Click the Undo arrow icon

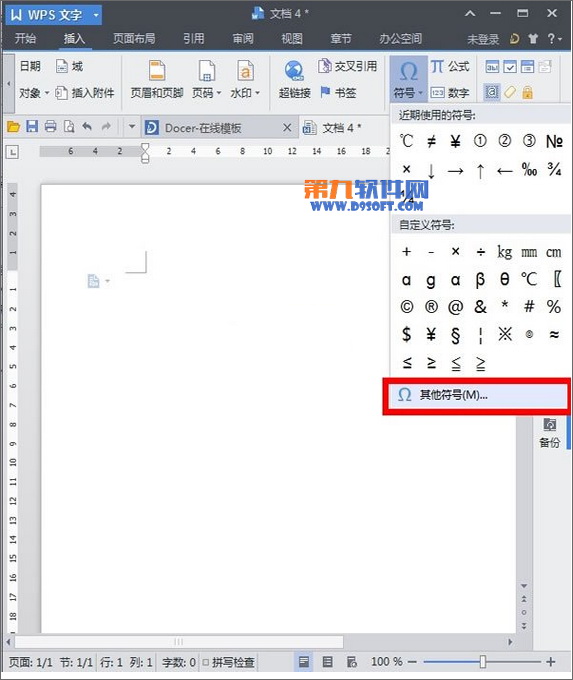click(87, 127)
